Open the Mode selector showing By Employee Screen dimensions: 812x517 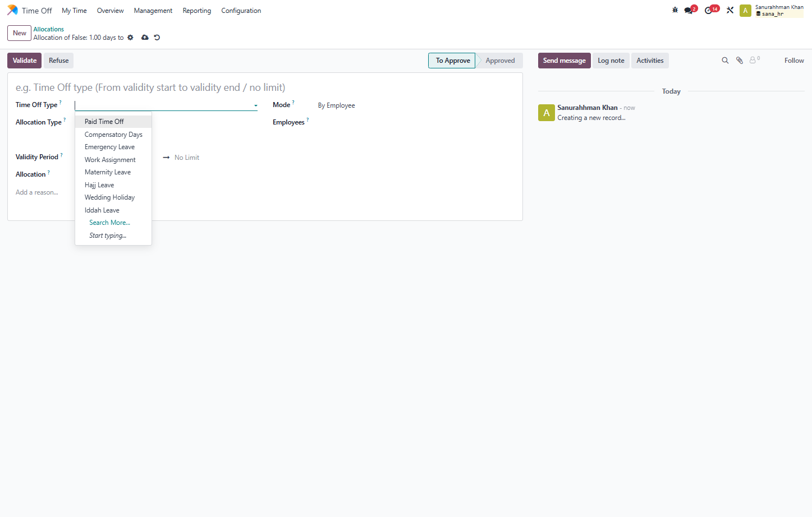(336, 105)
